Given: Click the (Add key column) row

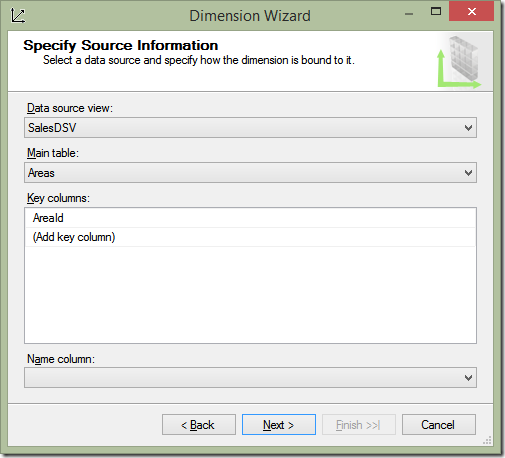Looking at the screenshot, I should [x=250, y=237].
